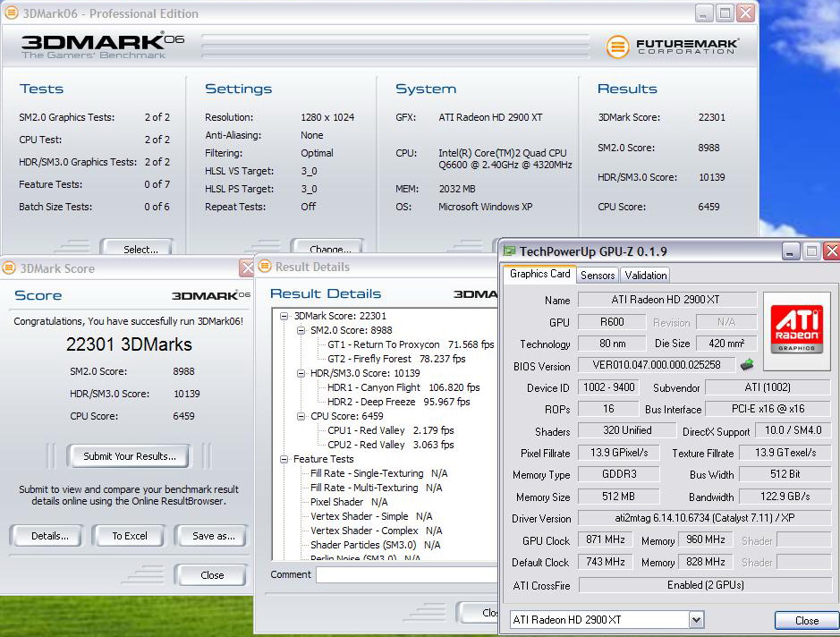Minimize the 3DMark06 main window
The height and width of the screenshot is (637, 840).
tap(703, 13)
